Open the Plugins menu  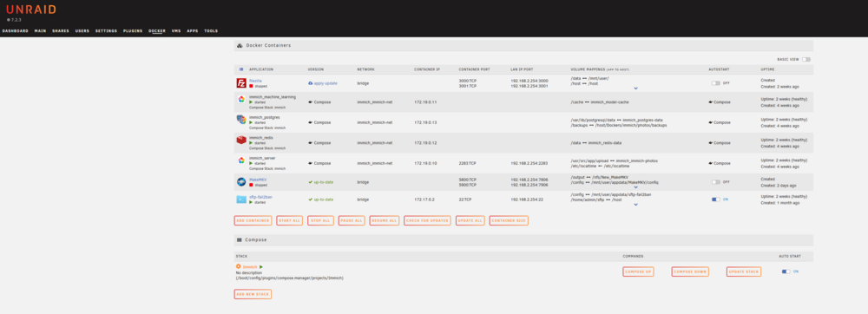[x=133, y=31]
